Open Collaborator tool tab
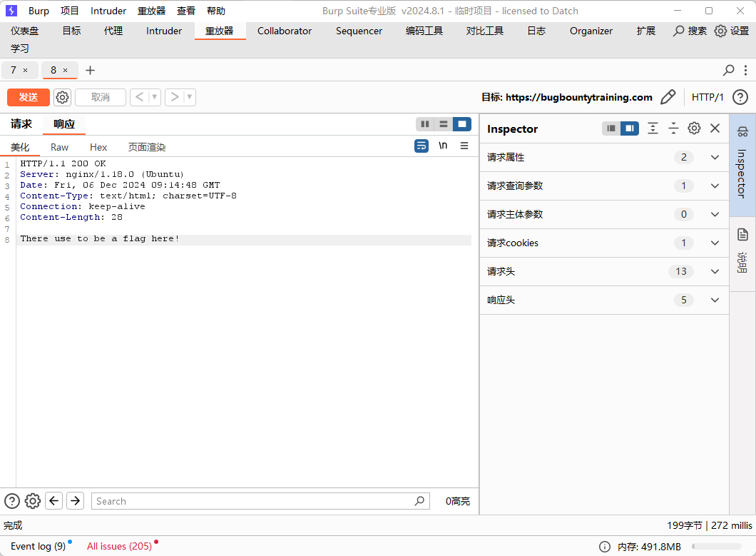Screen dimensions: 756x556 (x=285, y=31)
